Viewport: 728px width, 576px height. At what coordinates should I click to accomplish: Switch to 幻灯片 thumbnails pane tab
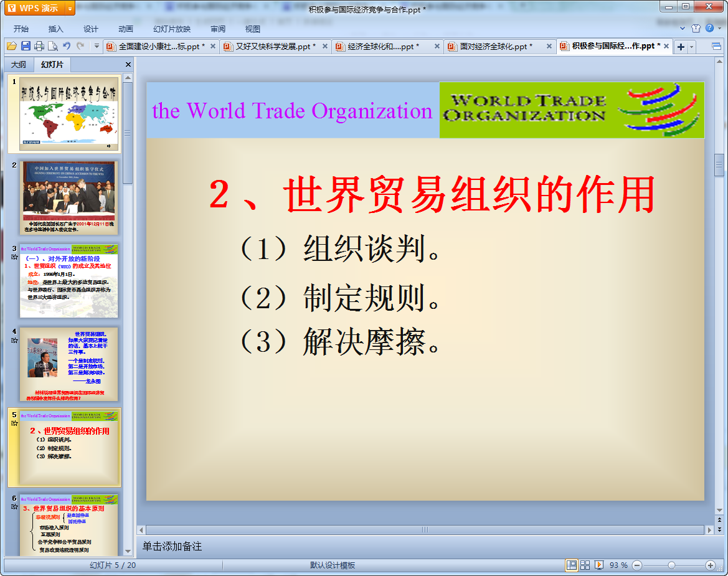pos(52,65)
